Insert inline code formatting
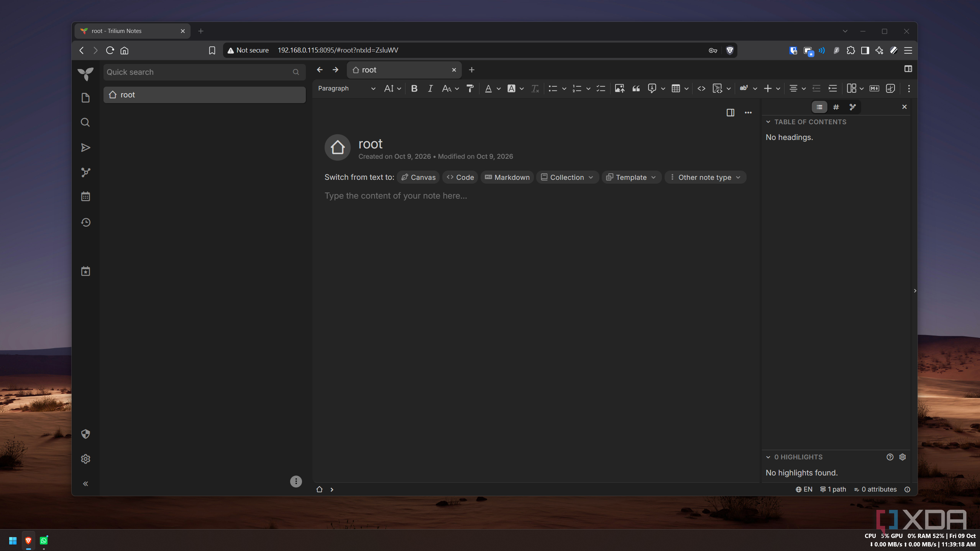 [x=701, y=89]
